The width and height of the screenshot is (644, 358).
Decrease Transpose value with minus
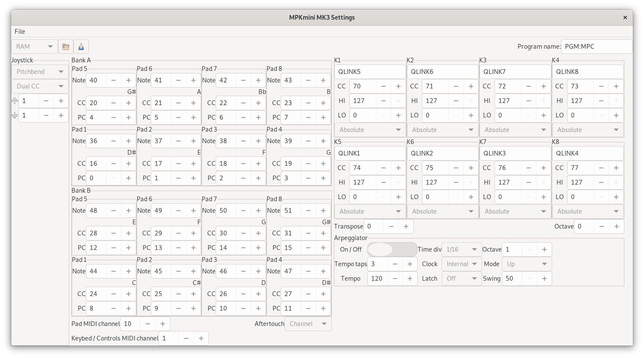tap(391, 226)
